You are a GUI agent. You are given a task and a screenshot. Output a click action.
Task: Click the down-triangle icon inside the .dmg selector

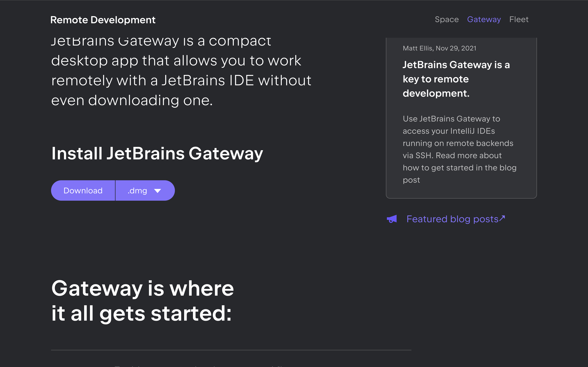pos(157,190)
